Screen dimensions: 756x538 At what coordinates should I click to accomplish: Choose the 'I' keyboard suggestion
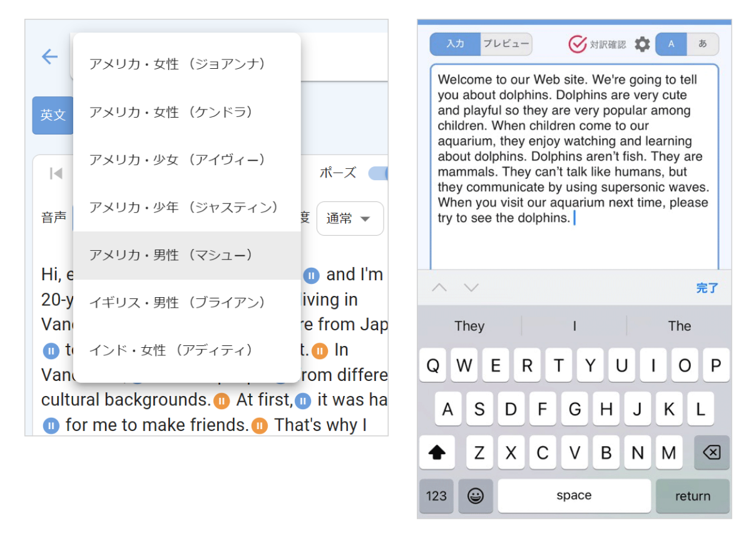click(574, 326)
